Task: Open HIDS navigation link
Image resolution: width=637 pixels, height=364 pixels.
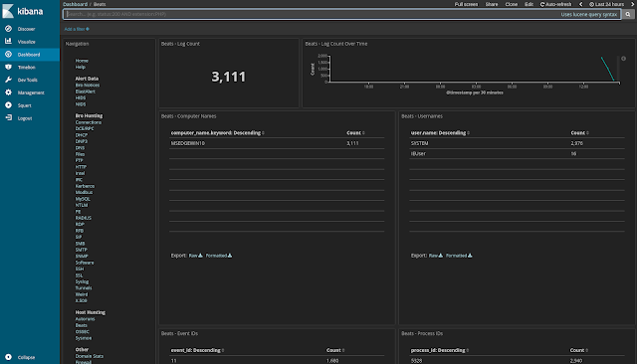Action: click(81, 97)
